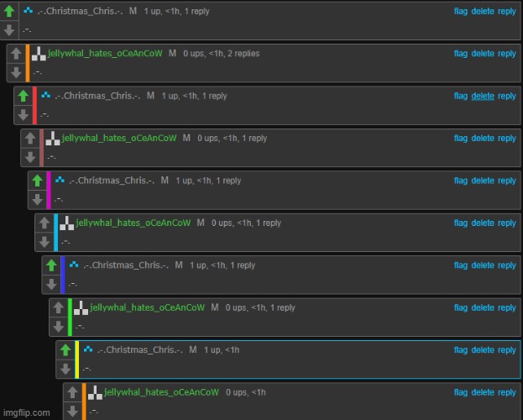This screenshot has height=420, width=523.
Task: Click the green upvote arrow beside the red bar
Action: 23,96
